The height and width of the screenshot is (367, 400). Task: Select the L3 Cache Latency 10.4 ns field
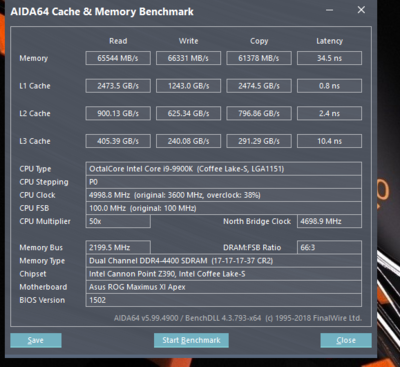tap(329, 141)
